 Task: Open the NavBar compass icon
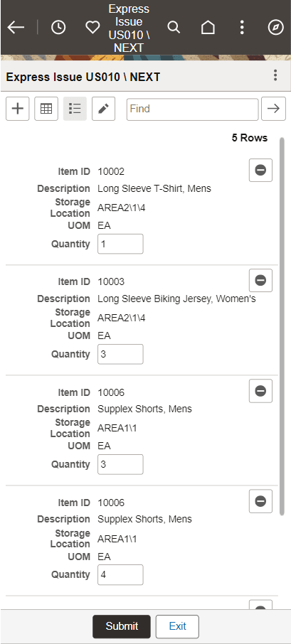[x=276, y=28]
